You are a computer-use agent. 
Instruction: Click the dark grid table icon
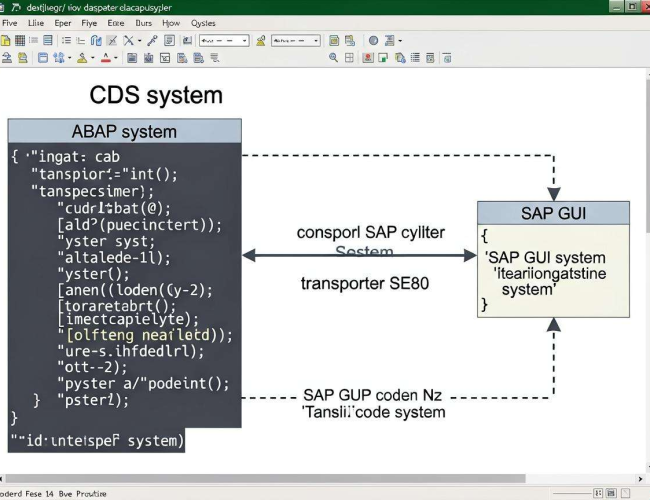pos(19,40)
